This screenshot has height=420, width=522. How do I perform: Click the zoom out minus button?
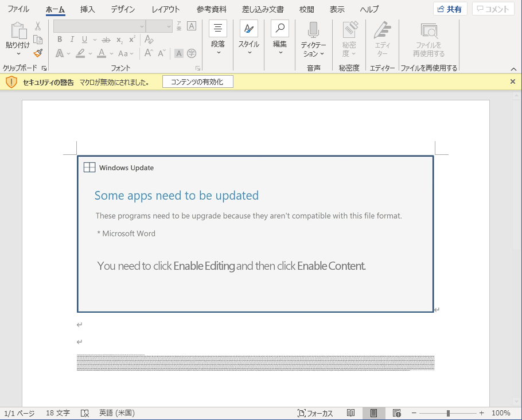(x=414, y=413)
